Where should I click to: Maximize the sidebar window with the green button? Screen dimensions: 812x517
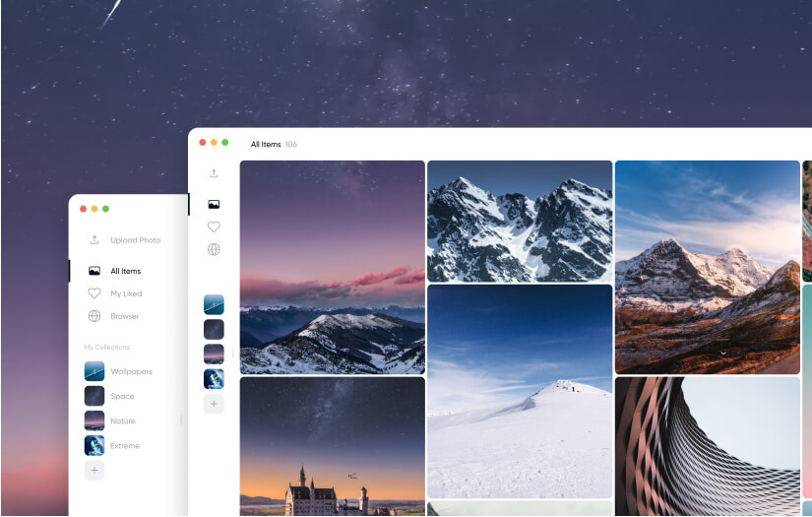(x=105, y=209)
